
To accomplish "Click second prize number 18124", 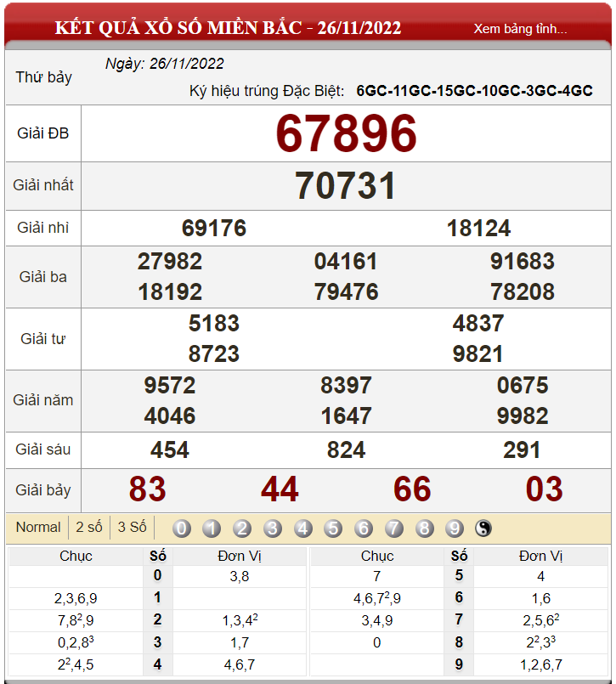I will coord(478,229).
